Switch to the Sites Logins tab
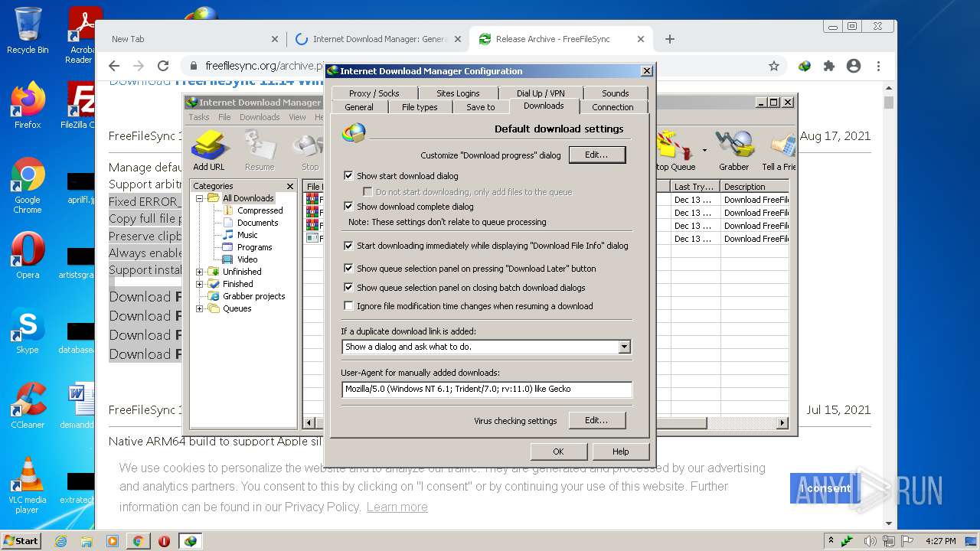The height and width of the screenshot is (551, 980). point(458,93)
